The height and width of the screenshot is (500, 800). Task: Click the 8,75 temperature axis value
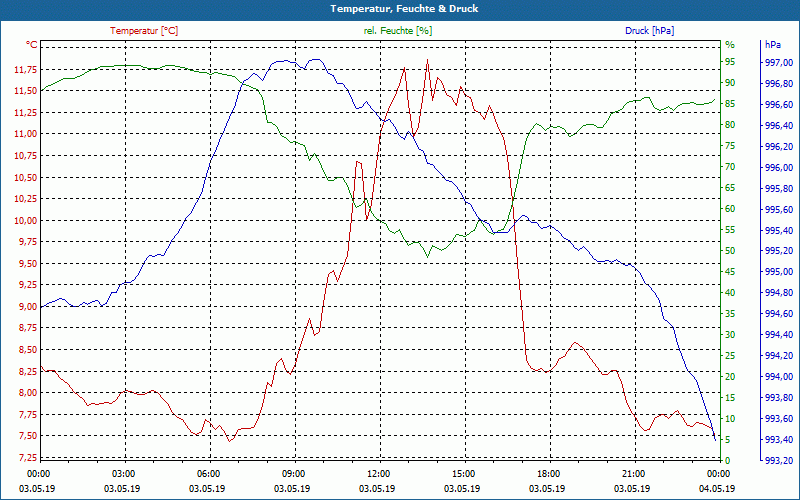pos(27,328)
